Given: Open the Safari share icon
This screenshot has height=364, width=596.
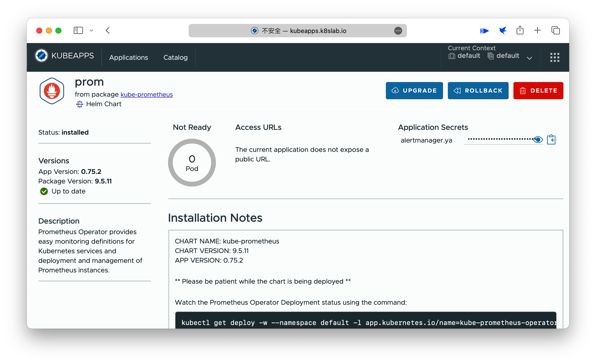Looking at the screenshot, I should (x=520, y=30).
